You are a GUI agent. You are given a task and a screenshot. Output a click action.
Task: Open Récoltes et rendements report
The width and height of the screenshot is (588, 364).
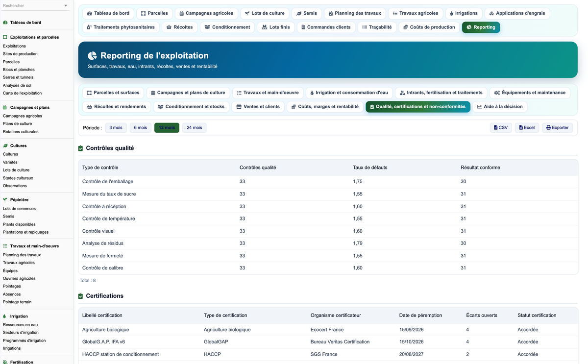pos(117,107)
